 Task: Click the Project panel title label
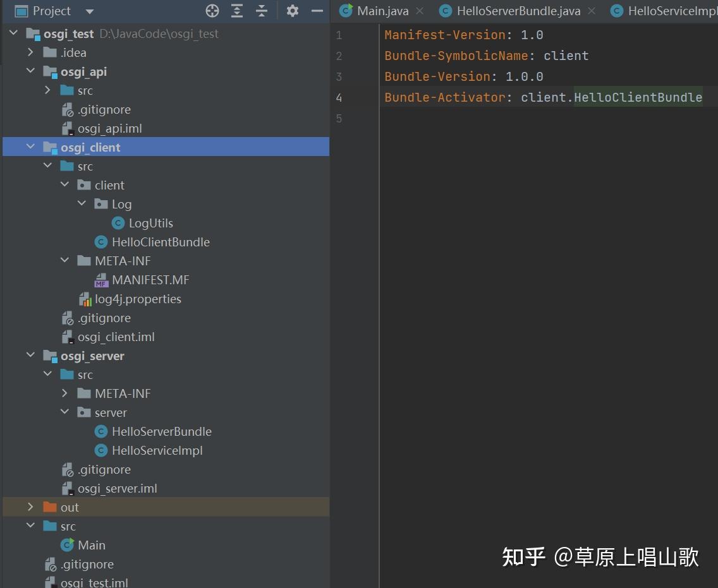pyautogui.click(x=52, y=11)
